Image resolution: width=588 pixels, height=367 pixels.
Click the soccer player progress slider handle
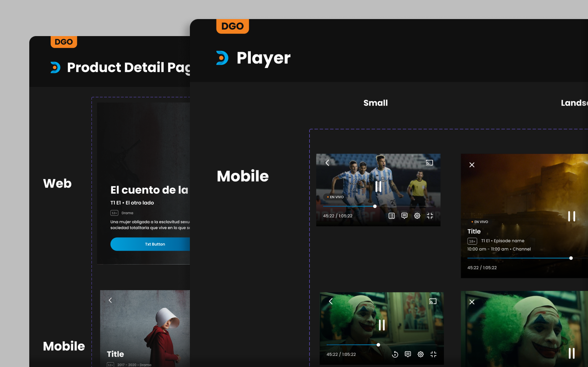[x=375, y=206]
